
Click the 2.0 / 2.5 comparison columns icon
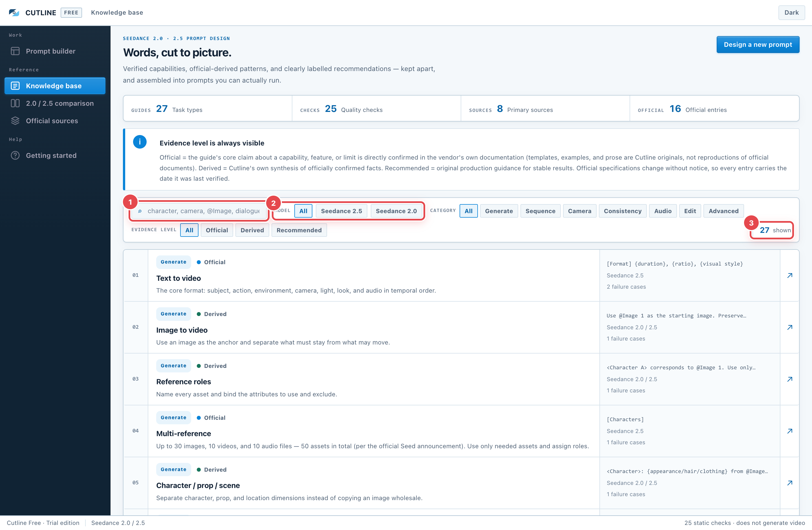[x=15, y=103]
